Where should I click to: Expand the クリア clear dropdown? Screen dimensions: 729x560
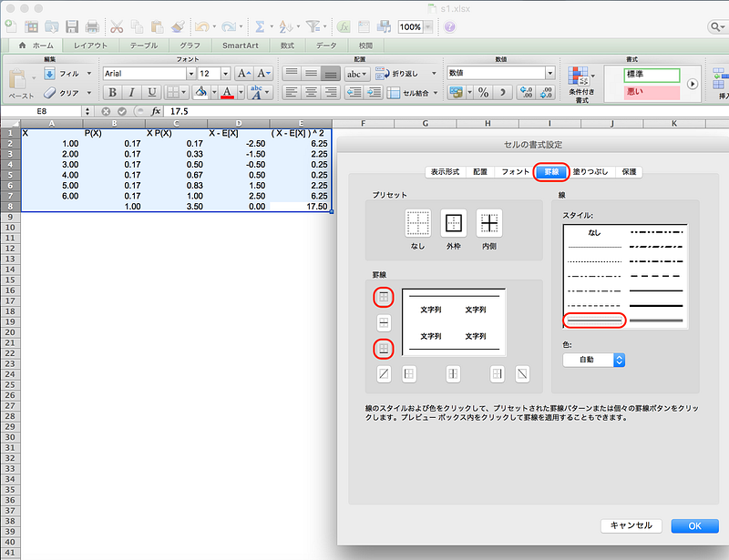88,93
